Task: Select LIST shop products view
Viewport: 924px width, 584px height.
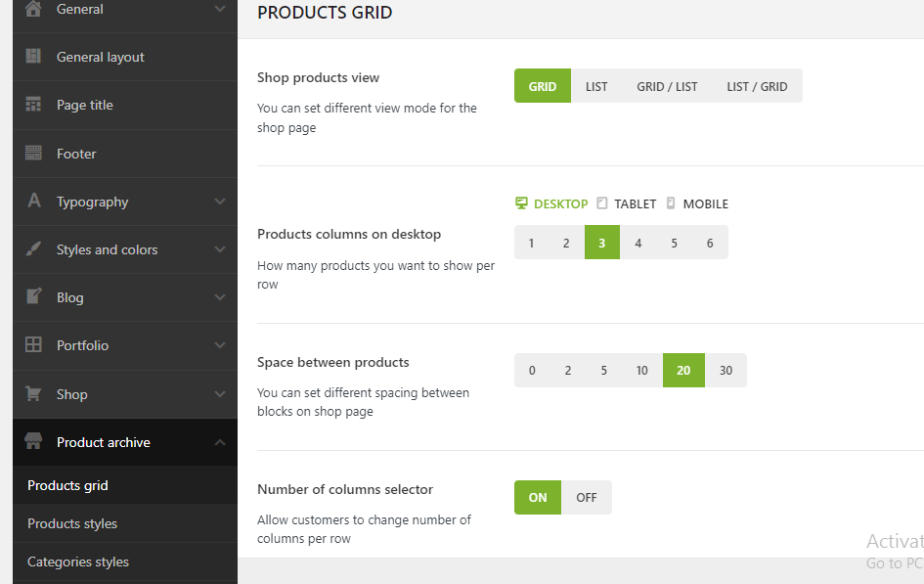Action: [x=596, y=86]
